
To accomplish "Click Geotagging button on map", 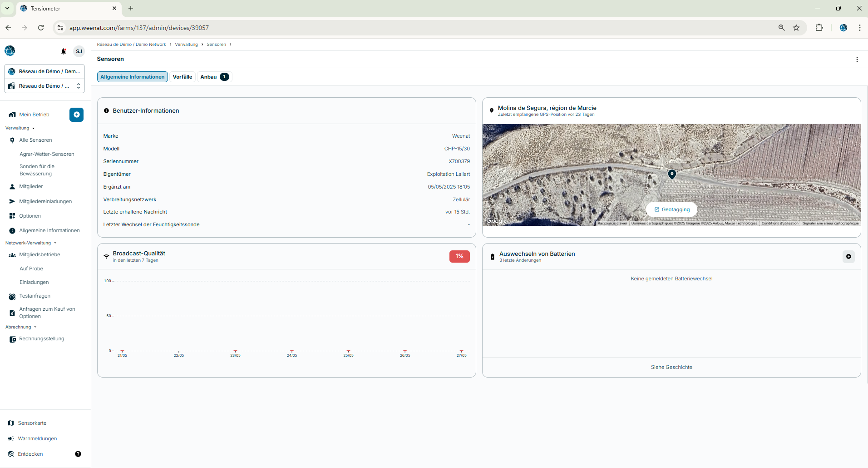I will coord(672,209).
